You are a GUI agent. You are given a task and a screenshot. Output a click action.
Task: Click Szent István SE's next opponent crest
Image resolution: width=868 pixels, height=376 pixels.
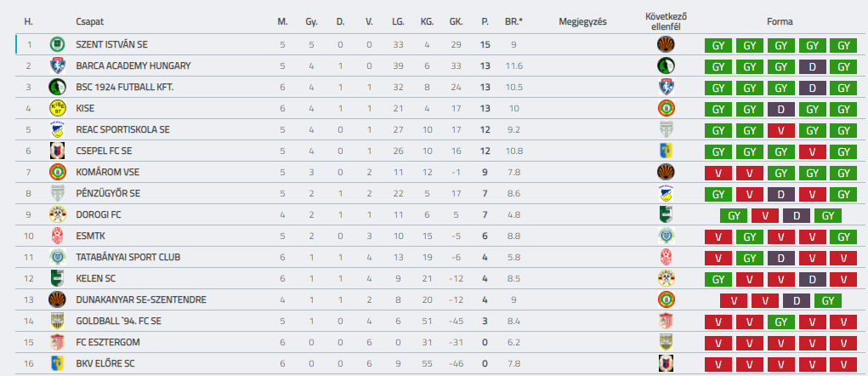point(666,44)
